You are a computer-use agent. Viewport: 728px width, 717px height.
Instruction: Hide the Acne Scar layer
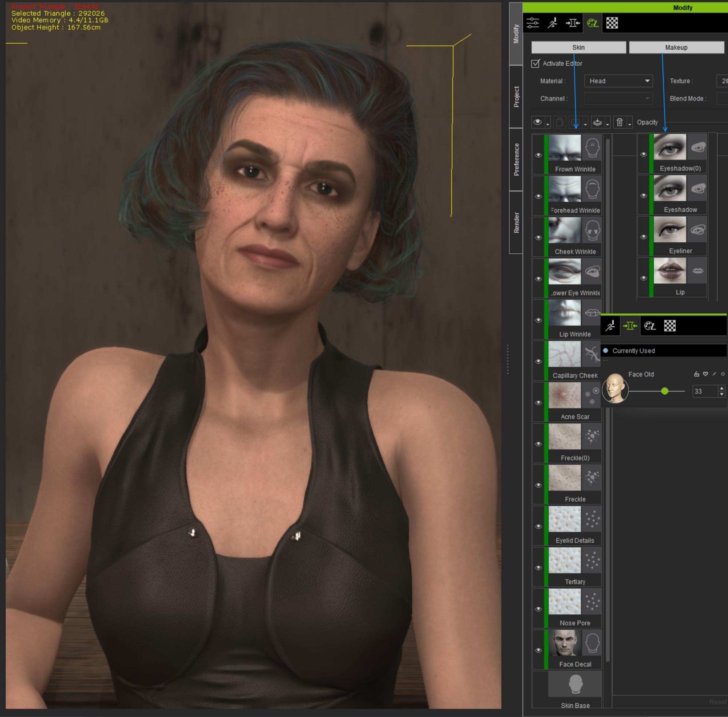click(x=538, y=402)
